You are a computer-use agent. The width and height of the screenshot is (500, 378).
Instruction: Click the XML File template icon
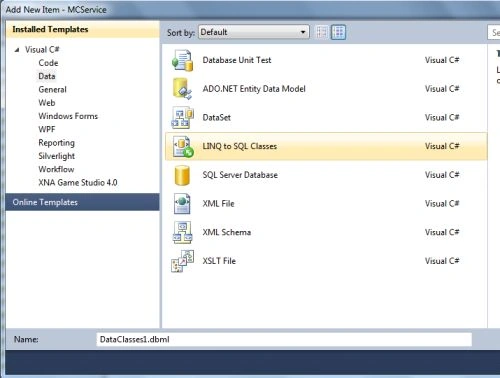tap(182, 204)
